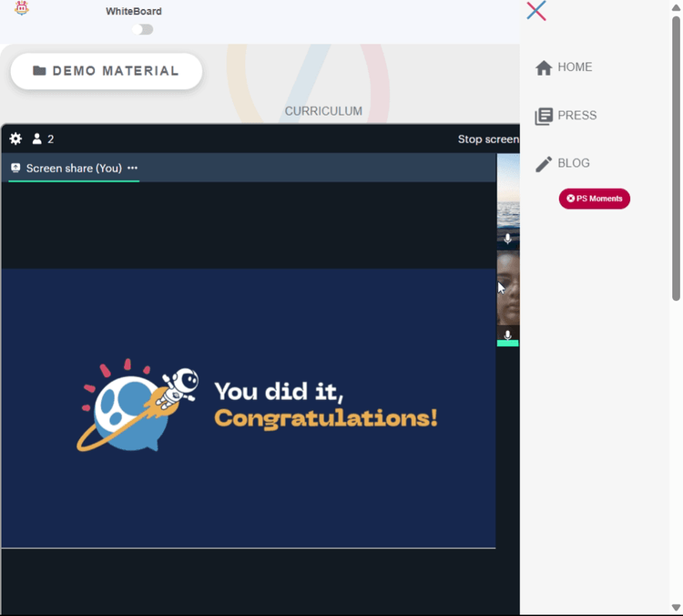
Task: Toggle the WhiteBoard switch
Action: tap(142, 29)
